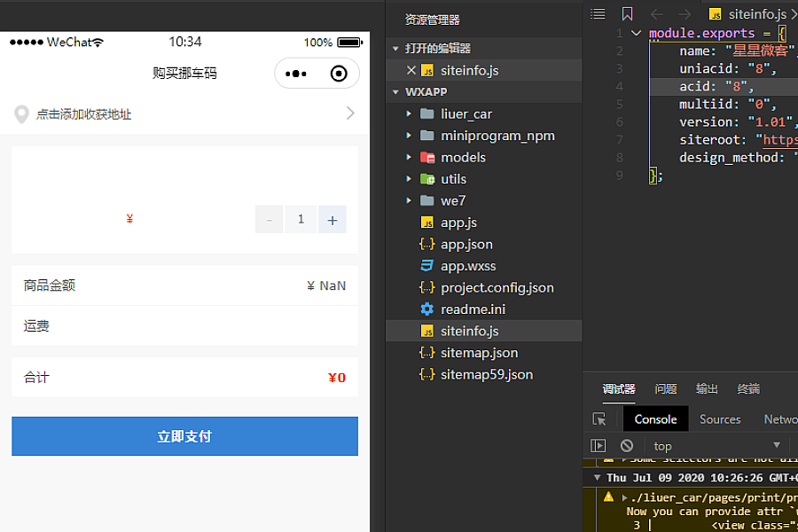This screenshot has width=798, height=532.
Task: Switch to 输出 output tab
Action: [x=707, y=389]
